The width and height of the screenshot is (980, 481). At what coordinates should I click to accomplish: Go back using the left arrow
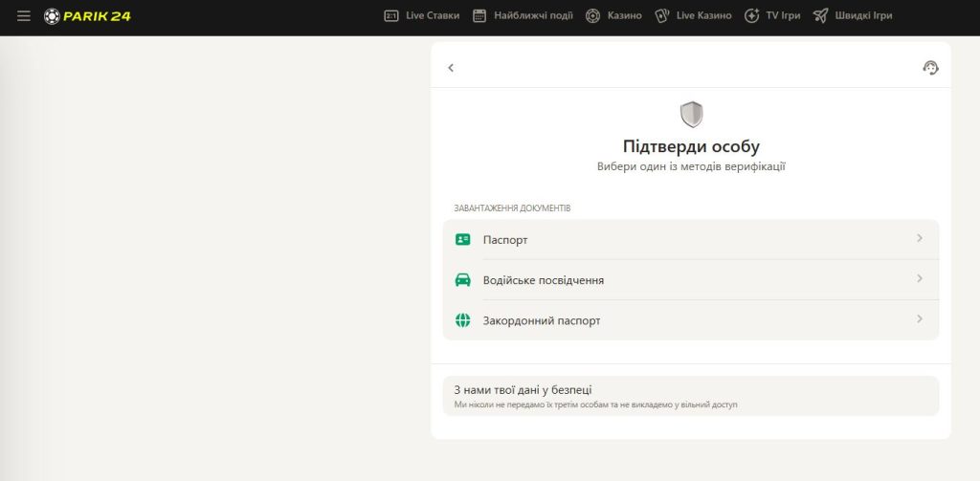(x=451, y=68)
